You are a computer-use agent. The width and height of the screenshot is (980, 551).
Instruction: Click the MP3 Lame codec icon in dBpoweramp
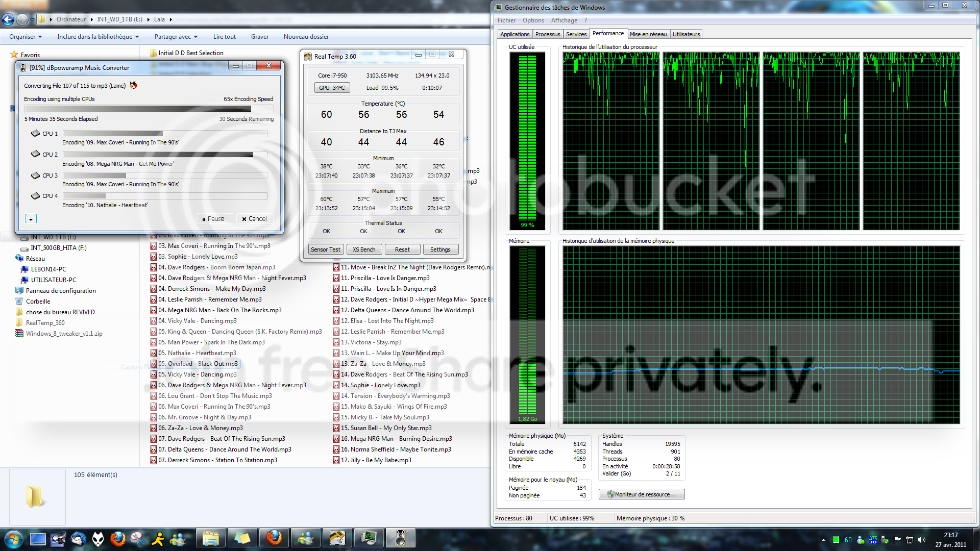point(133,85)
